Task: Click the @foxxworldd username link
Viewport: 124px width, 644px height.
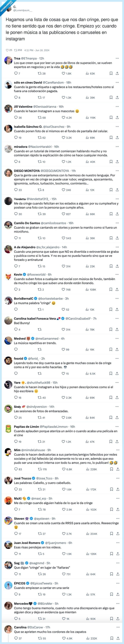Action: click(x=36, y=274)
